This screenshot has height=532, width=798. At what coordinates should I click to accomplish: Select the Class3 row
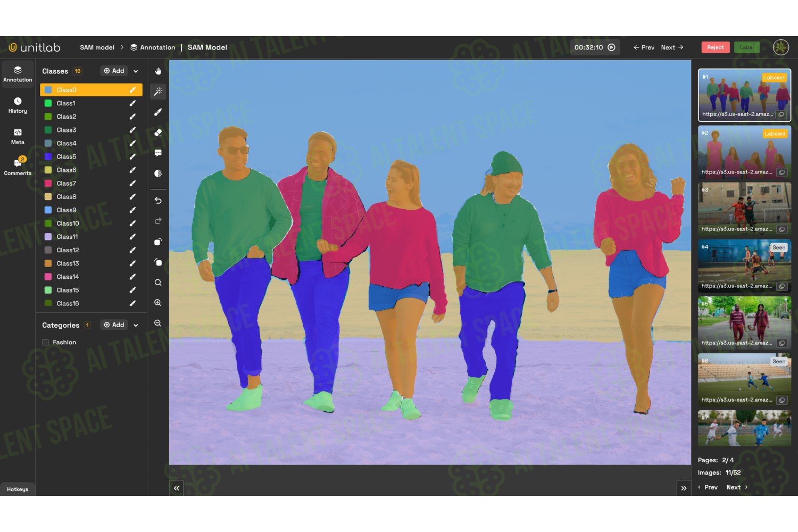click(91, 130)
